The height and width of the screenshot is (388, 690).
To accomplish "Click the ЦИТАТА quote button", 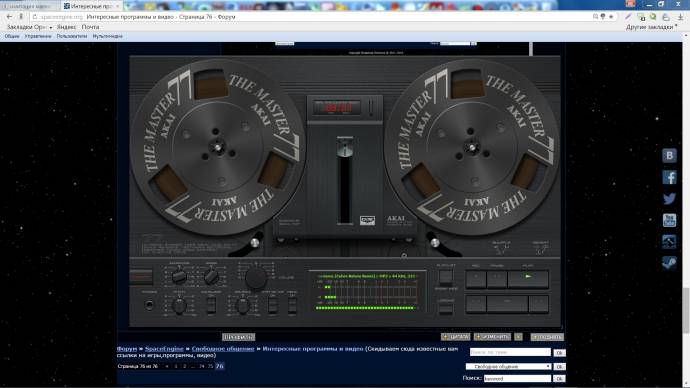I will (456, 337).
